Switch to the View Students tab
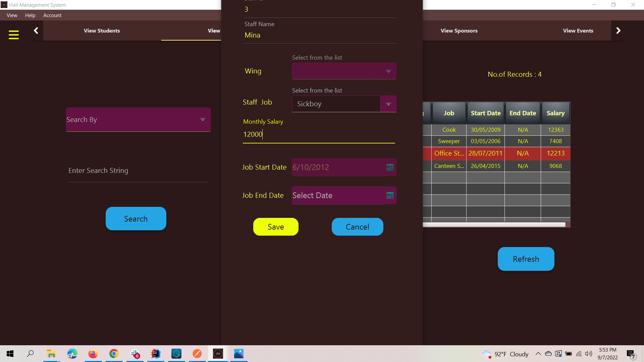Image resolution: width=644 pixels, height=362 pixels. 102,31
